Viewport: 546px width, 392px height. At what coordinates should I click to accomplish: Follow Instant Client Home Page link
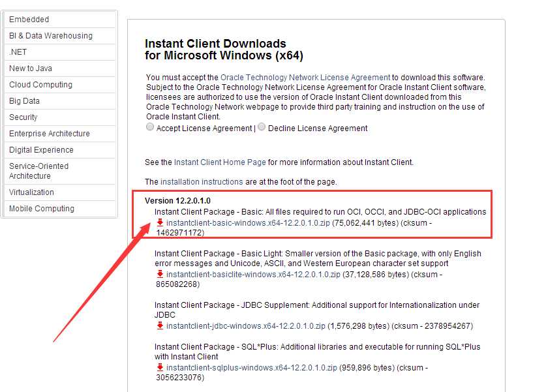(x=220, y=162)
